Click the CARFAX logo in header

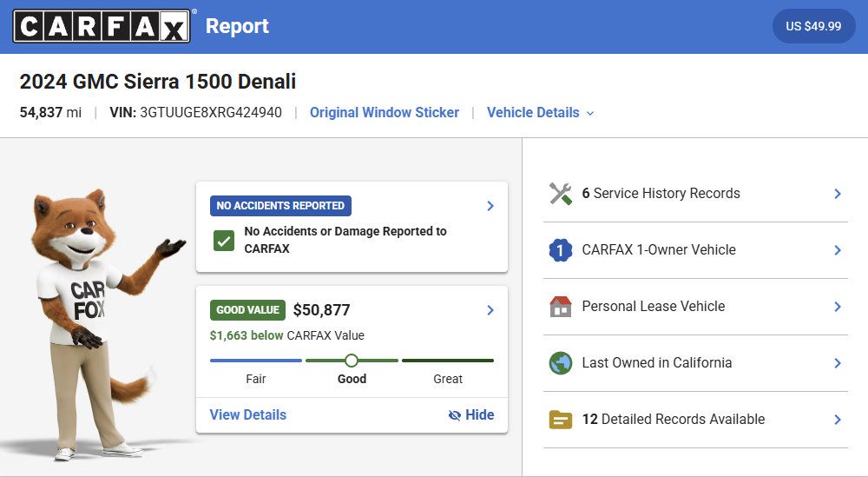pyautogui.click(x=102, y=26)
